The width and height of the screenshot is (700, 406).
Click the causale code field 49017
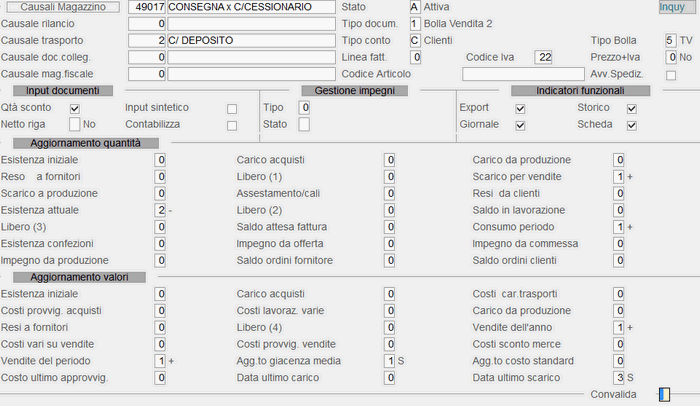pos(147,7)
